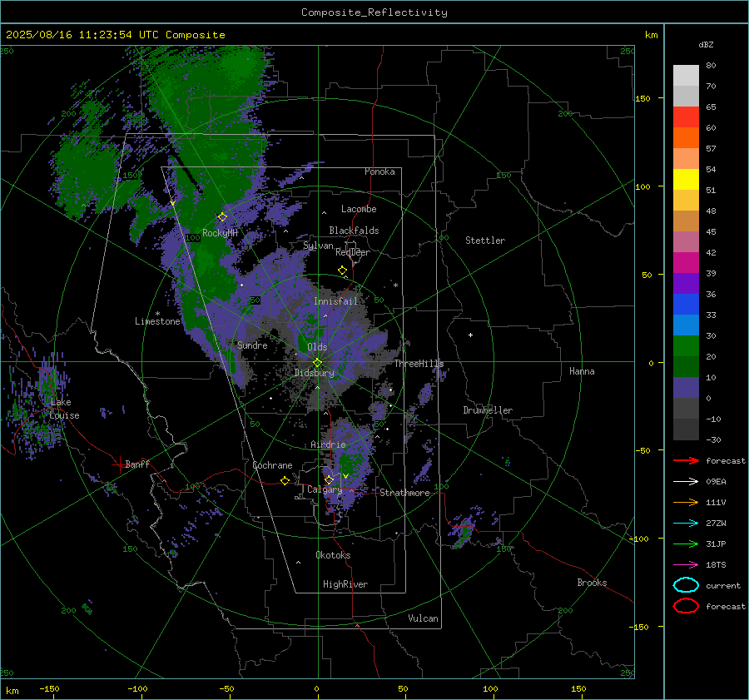Image resolution: width=749 pixels, height=700 pixels.
Task: Click the Banff map label
Action: click(x=137, y=464)
